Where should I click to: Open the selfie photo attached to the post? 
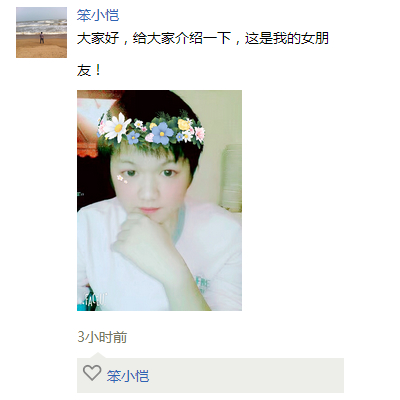(159, 200)
